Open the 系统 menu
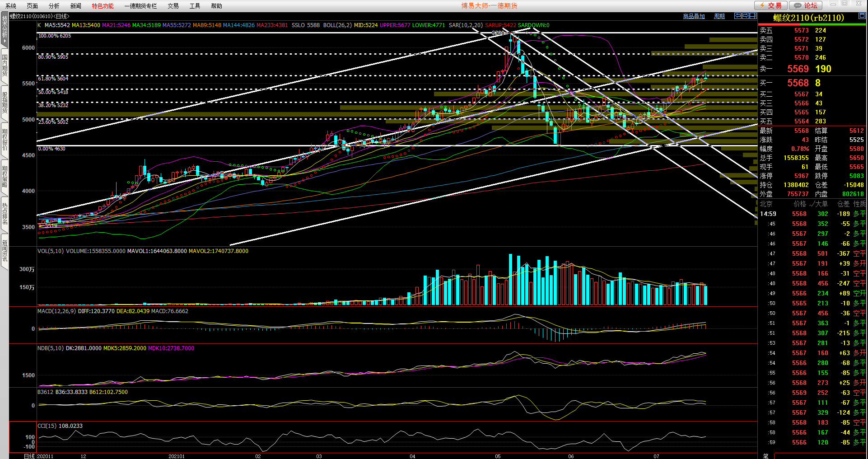Screen dimensions: 868x459 (11, 6)
